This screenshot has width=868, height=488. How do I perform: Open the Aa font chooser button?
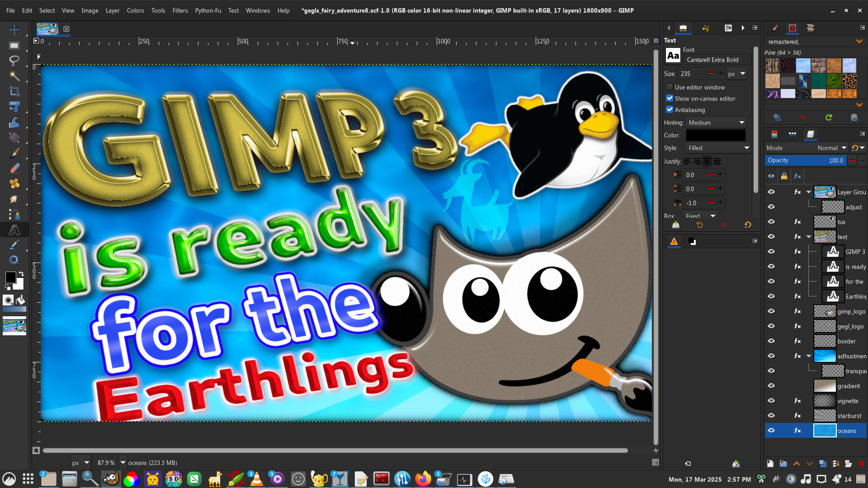(x=673, y=56)
